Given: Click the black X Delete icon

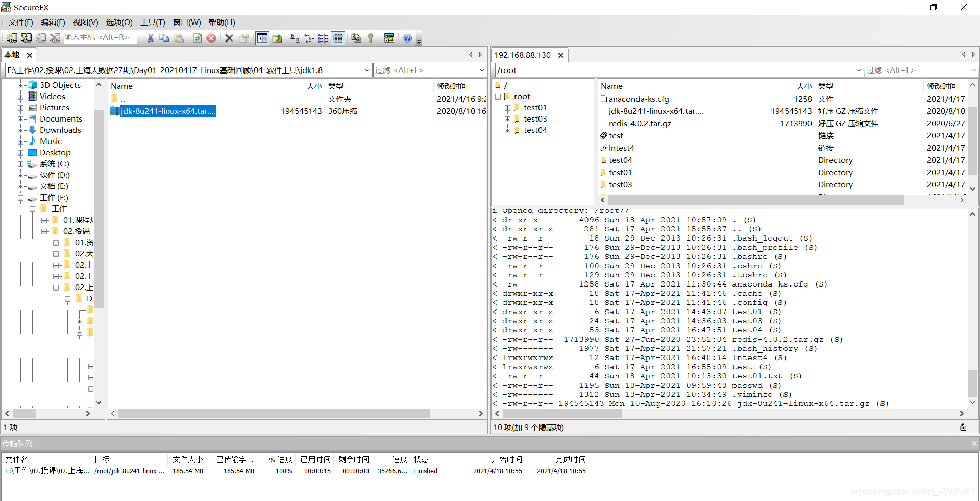Looking at the screenshot, I should pyautogui.click(x=229, y=38).
